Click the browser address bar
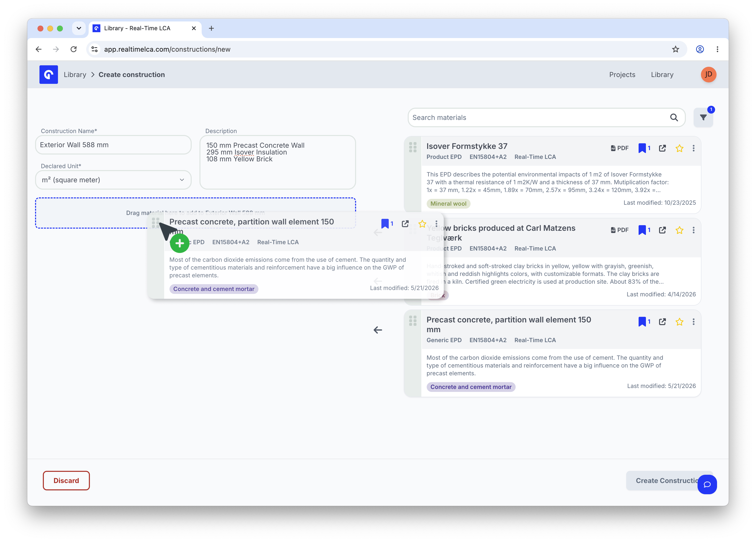Image resolution: width=756 pixels, height=542 pixels. [387, 49]
